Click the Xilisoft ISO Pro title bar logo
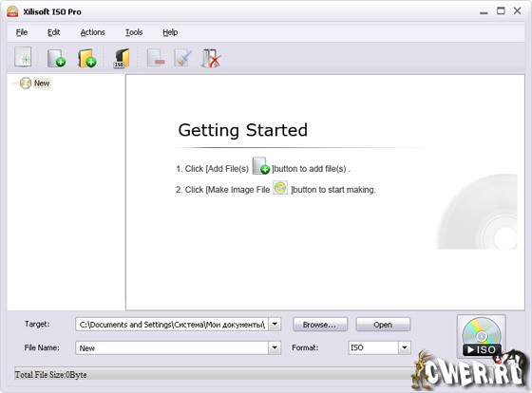532x393 pixels. [12, 11]
